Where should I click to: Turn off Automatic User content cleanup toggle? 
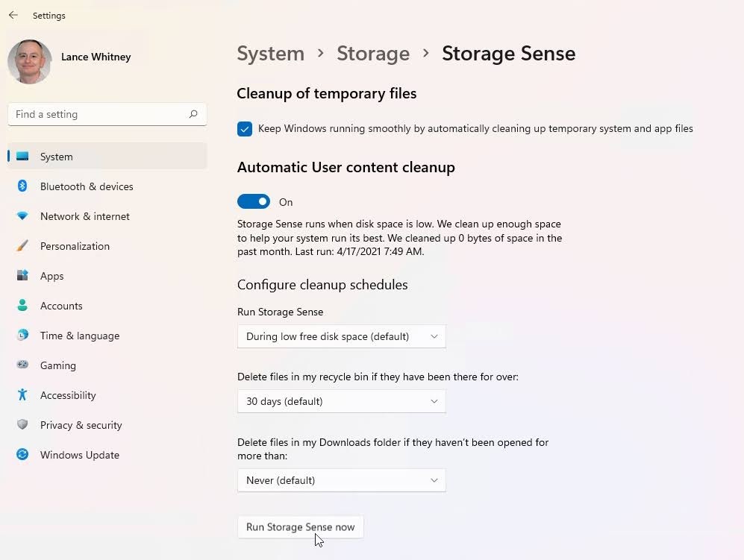[254, 201]
